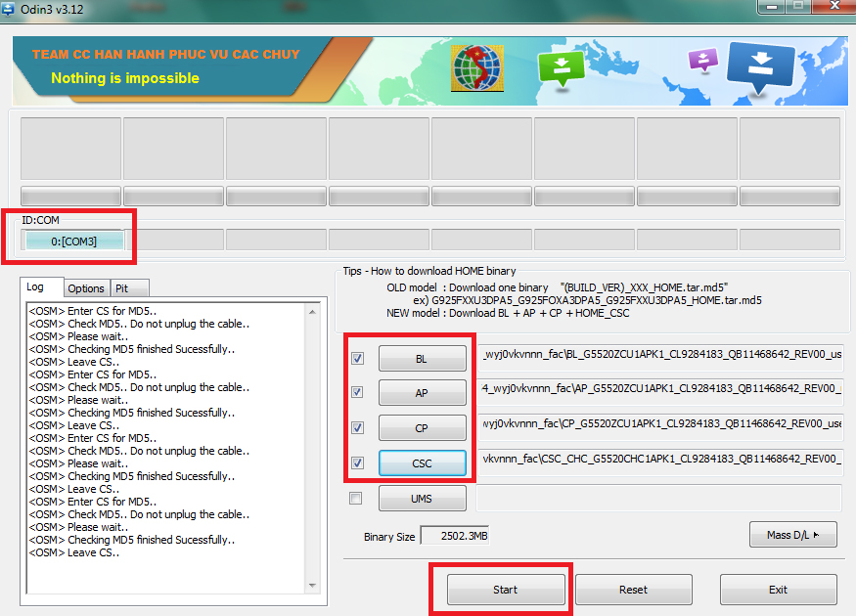Image resolution: width=856 pixels, height=616 pixels.
Task: Click the 'NEW model' tip line
Action: pyautogui.click(x=508, y=313)
